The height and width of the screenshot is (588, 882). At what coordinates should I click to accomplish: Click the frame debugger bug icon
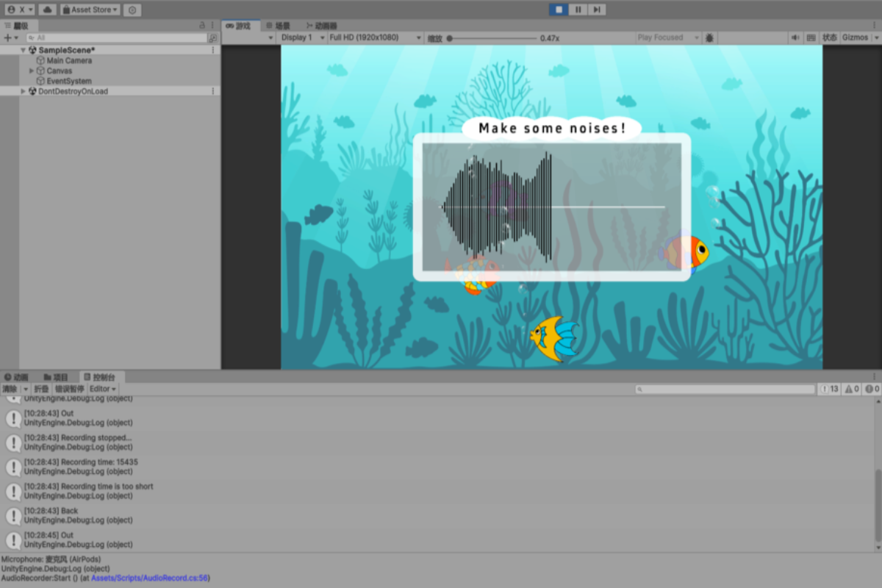pos(709,37)
